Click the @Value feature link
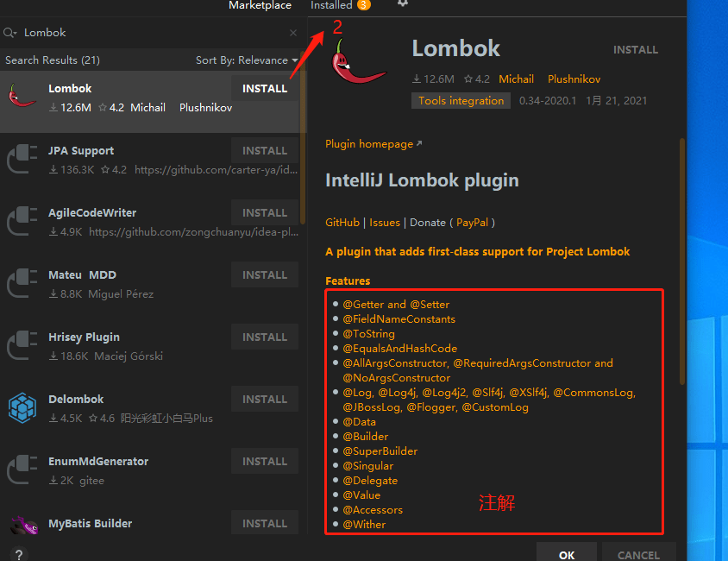 [x=361, y=495]
